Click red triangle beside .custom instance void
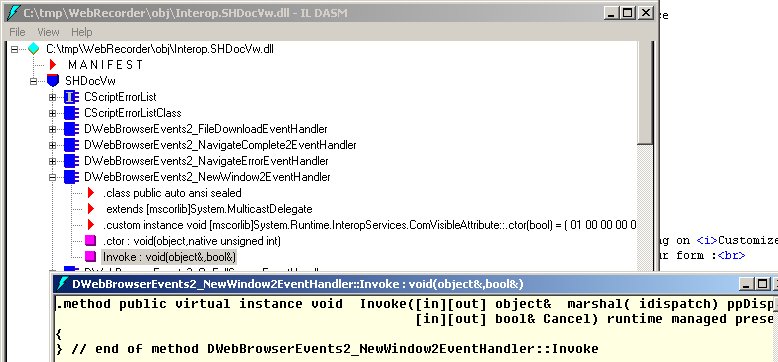The height and width of the screenshot is (362, 778). [91, 225]
